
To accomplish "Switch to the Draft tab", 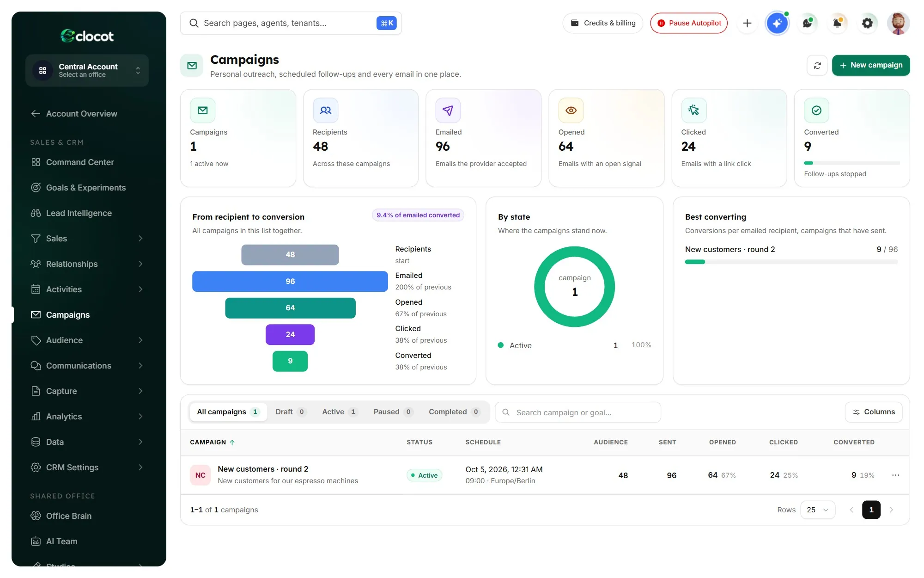I will (291, 412).
